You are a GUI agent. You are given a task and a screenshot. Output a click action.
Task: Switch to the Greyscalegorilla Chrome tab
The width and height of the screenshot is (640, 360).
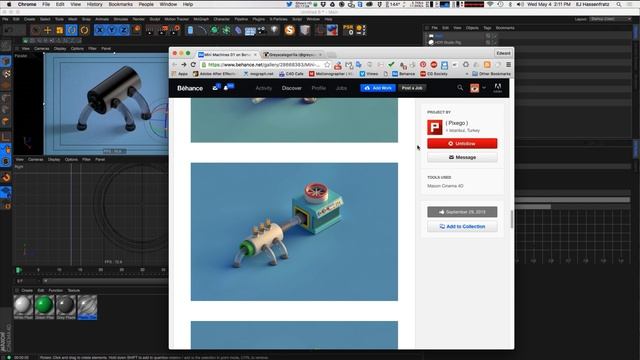292,54
